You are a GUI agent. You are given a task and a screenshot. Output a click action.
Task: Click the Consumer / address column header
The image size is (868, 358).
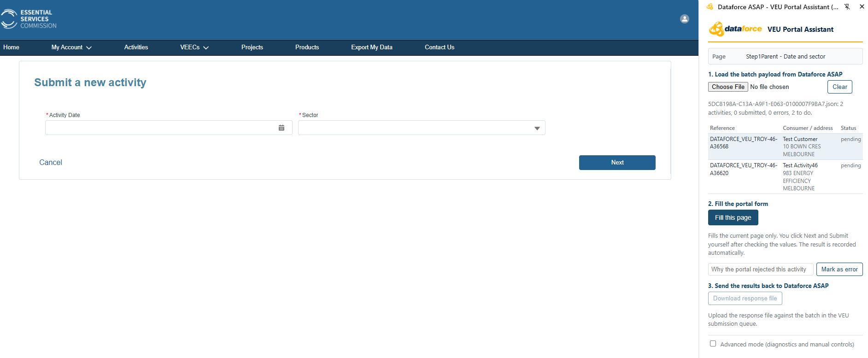pyautogui.click(x=808, y=128)
